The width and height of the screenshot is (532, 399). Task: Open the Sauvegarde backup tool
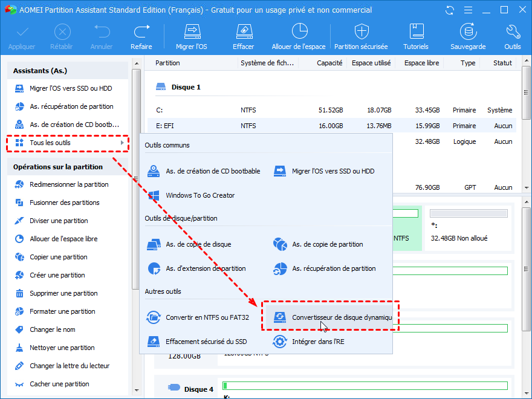coord(468,37)
